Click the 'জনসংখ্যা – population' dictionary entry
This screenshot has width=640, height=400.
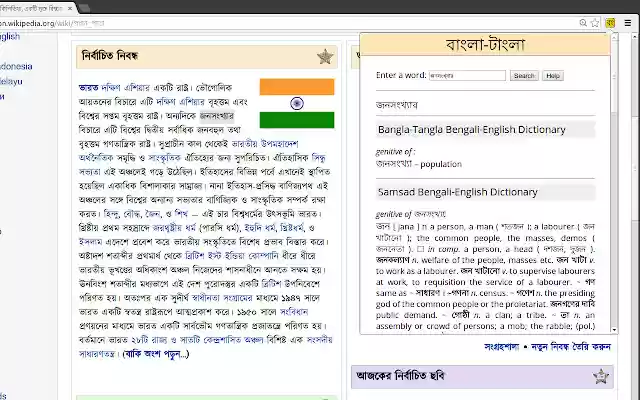(418, 164)
